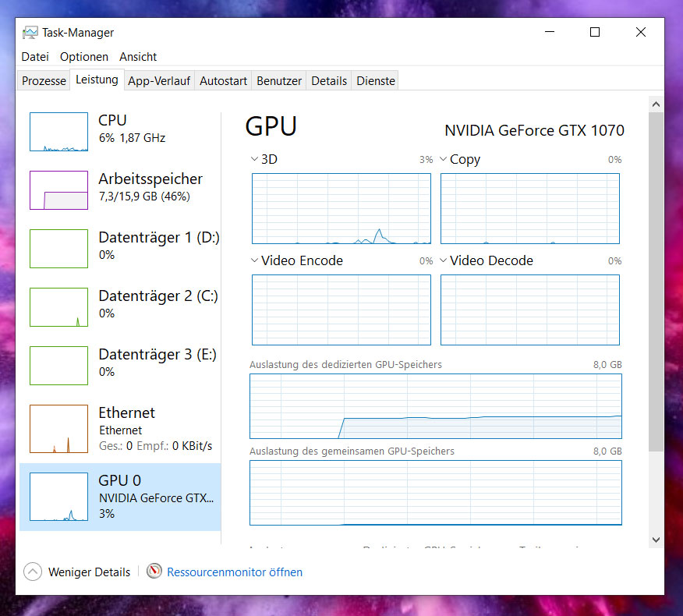Open the 3D engine dropdown chevron
Image resolution: width=683 pixels, height=616 pixels.
(x=254, y=159)
